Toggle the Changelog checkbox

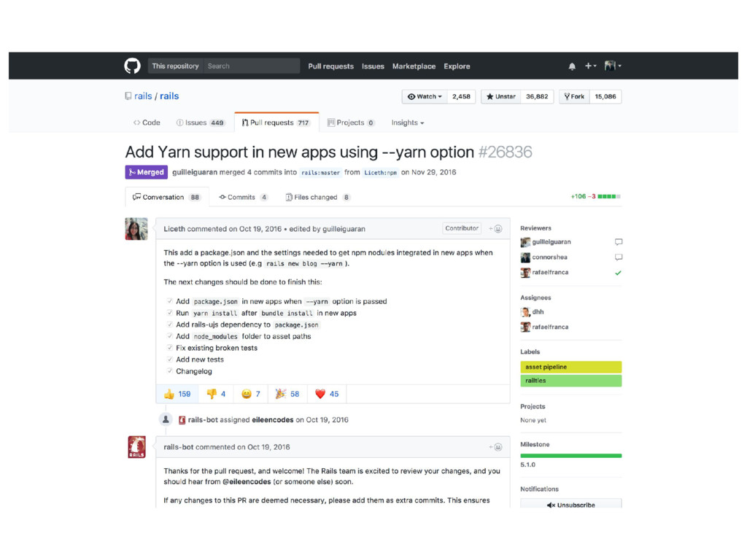click(169, 371)
